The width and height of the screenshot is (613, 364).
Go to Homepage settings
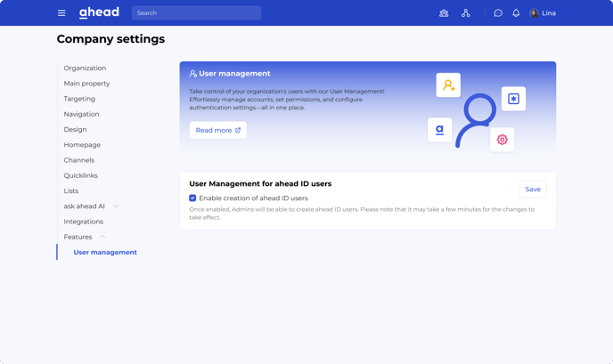[x=82, y=145]
